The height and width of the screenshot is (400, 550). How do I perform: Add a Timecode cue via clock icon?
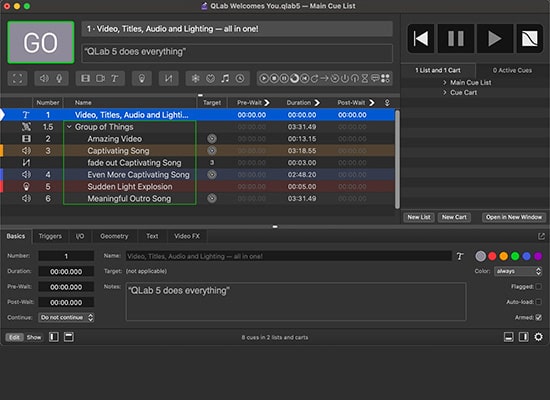point(240,78)
